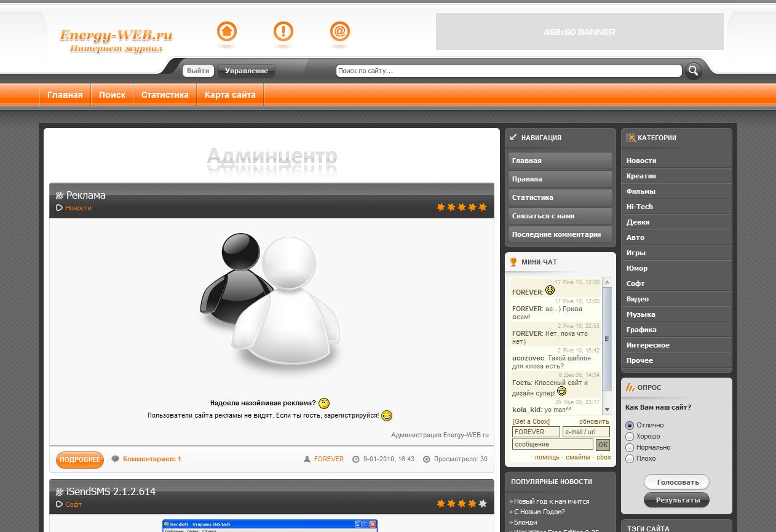776x532 pixels.
Task: Click the orange home icon in header
Action: (x=227, y=31)
